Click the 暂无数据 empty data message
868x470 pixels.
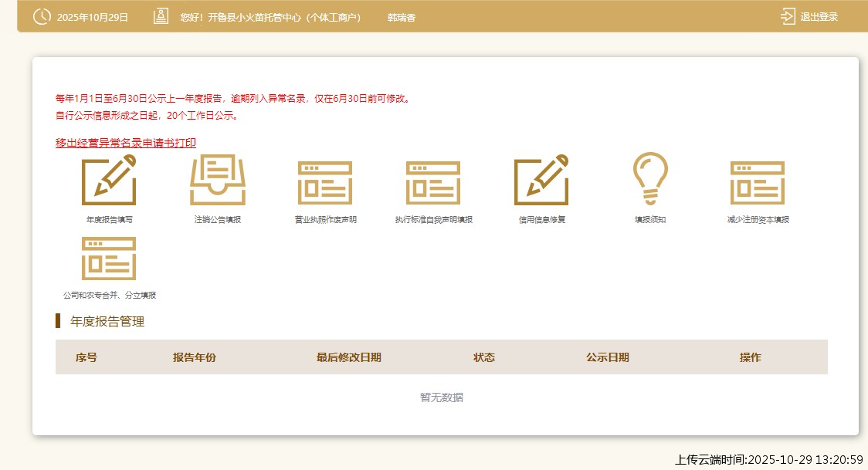pos(442,397)
